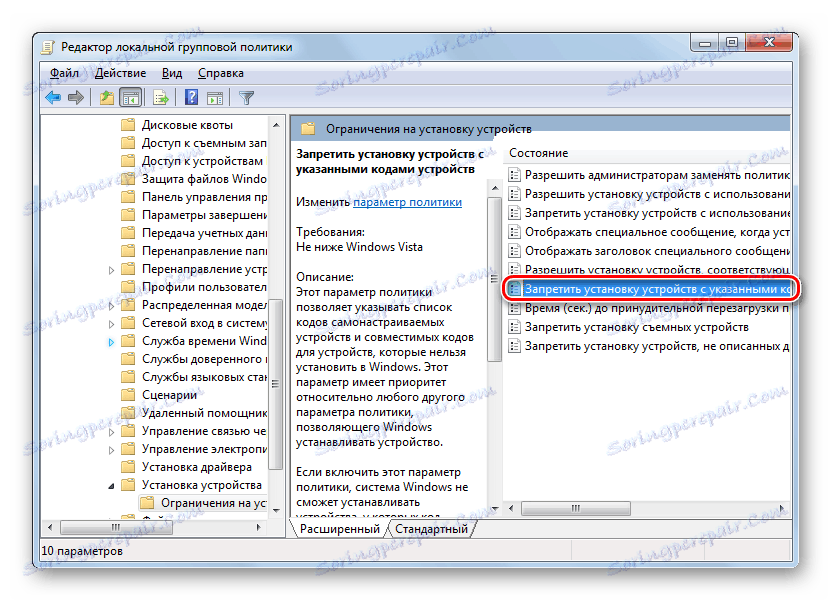Open the Справка menu
Viewport: 832px width, 601px height.
pyautogui.click(x=221, y=73)
